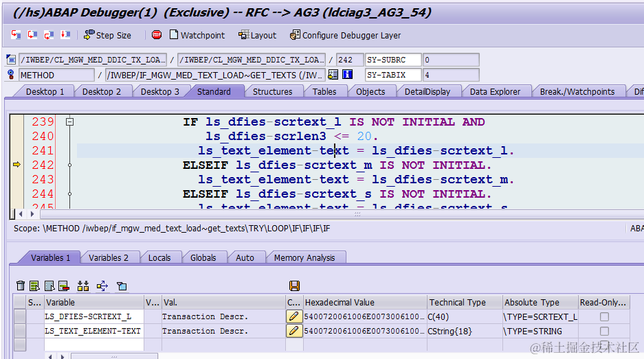Click the red STOP breakpoint icon
The height and width of the screenshot is (359, 644).
point(157,35)
